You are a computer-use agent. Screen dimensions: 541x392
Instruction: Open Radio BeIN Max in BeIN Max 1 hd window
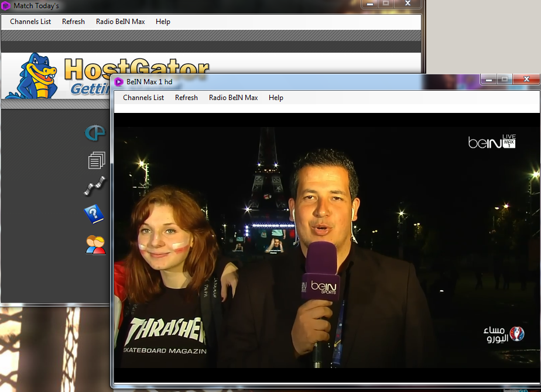pyautogui.click(x=233, y=98)
